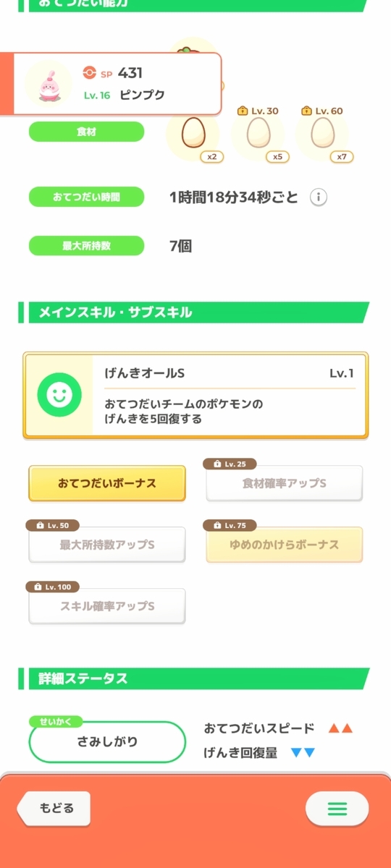Select locked ゆめのかけらボーナス sub skill

284,545
